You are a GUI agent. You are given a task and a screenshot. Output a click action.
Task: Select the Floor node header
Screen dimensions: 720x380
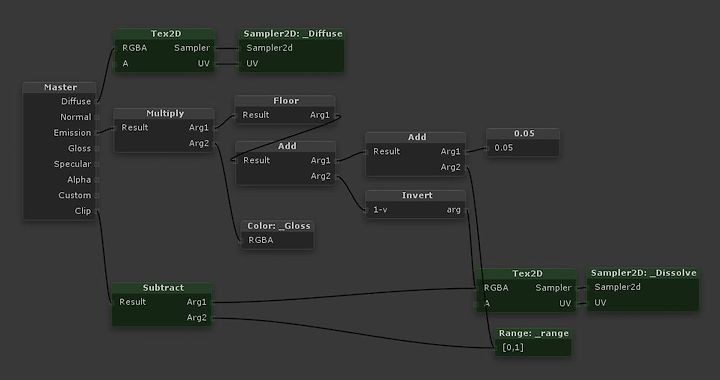click(285, 101)
